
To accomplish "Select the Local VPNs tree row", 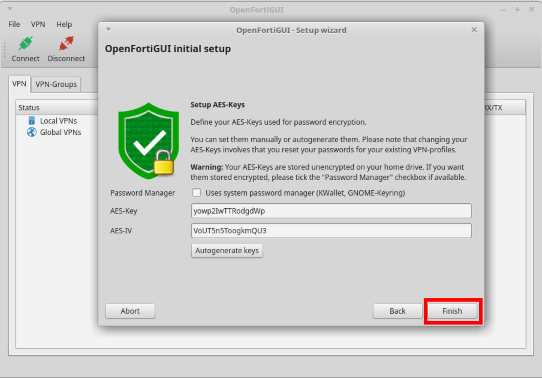I will [58, 121].
